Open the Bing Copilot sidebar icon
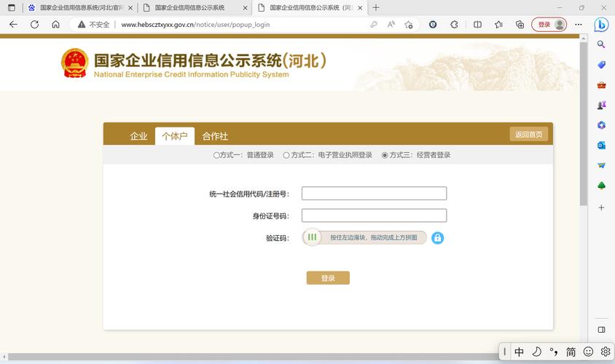615x364 pixels. click(601, 25)
